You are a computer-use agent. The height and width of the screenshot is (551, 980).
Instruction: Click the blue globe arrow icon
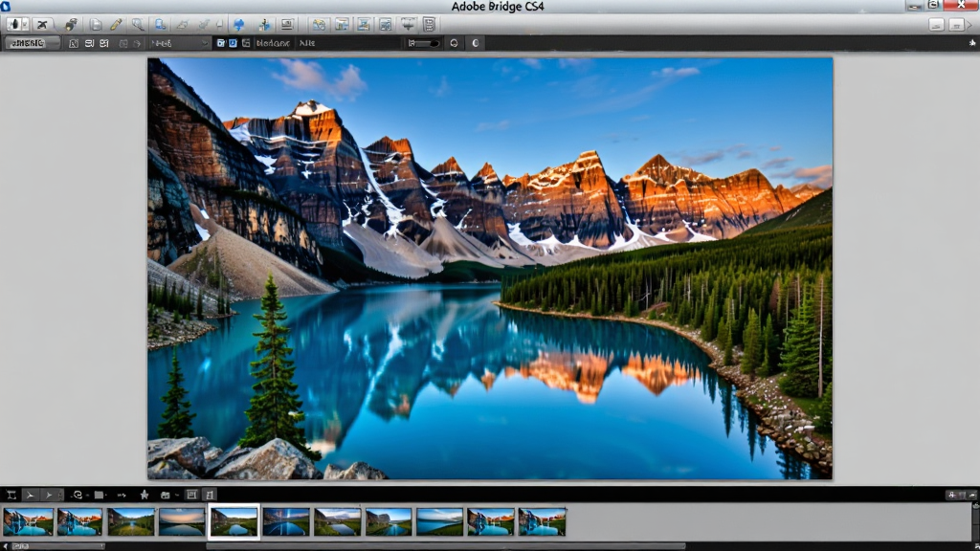click(x=238, y=24)
